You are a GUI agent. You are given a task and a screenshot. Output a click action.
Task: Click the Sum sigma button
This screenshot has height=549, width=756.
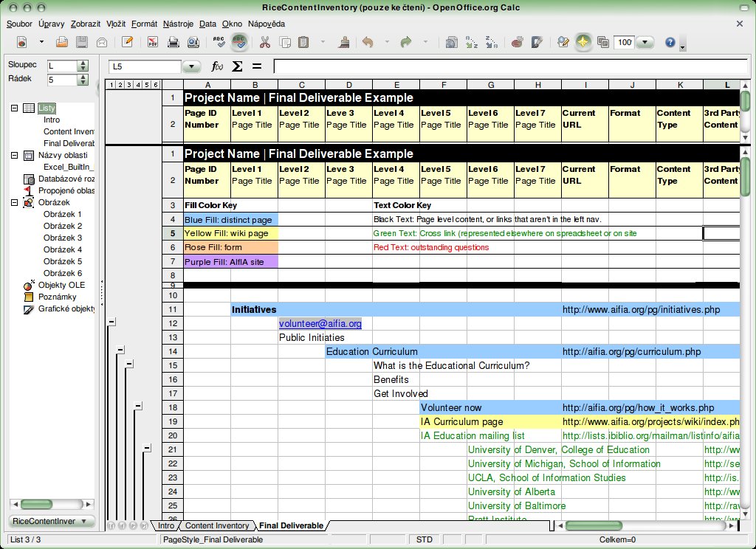[237, 66]
